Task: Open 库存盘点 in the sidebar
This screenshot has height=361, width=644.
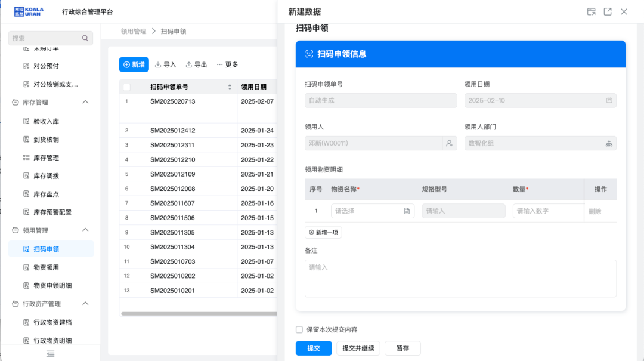Action: coord(46,194)
